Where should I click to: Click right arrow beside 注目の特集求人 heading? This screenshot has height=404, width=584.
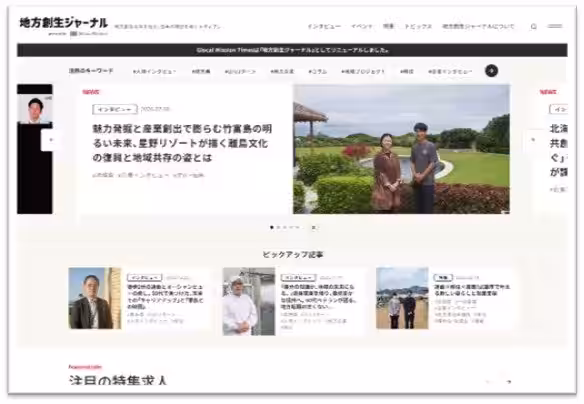pyautogui.click(x=509, y=382)
